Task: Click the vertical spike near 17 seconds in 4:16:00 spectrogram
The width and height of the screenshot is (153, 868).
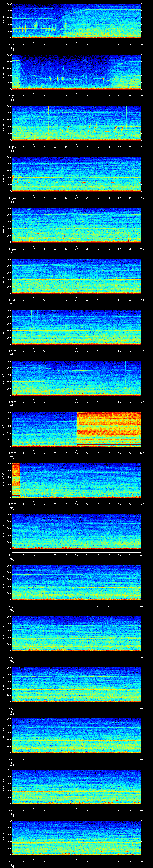Action: pos(48,115)
